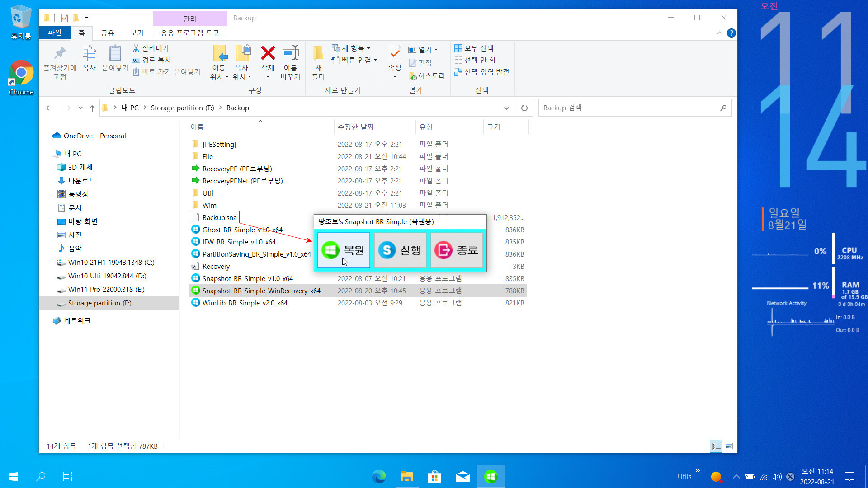Viewport: 868px width, 488px height.
Task: Open the help question mark icon
Action: pyautogui.click(x=731, y=33)
